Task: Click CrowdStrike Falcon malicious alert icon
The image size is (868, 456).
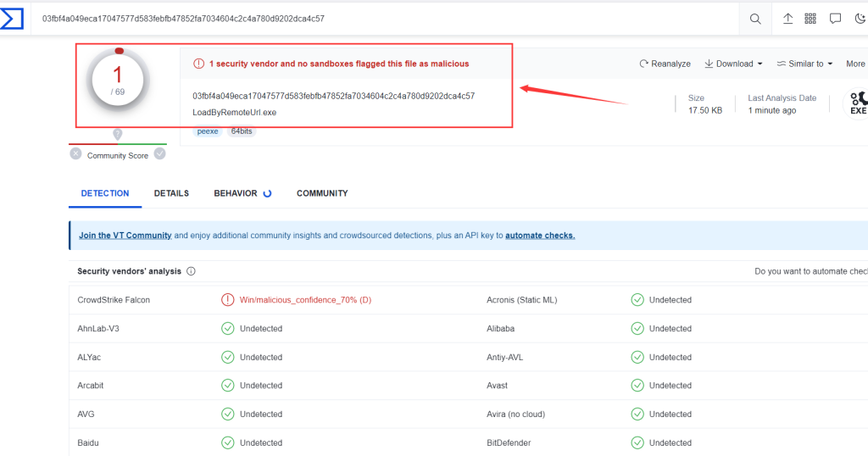Action: coord(227,300)
